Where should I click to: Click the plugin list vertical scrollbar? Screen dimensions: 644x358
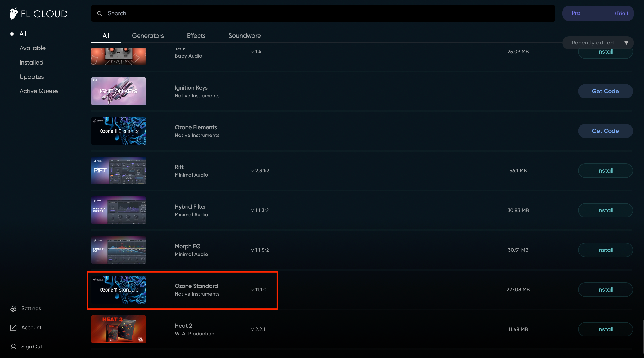point(643,336)
